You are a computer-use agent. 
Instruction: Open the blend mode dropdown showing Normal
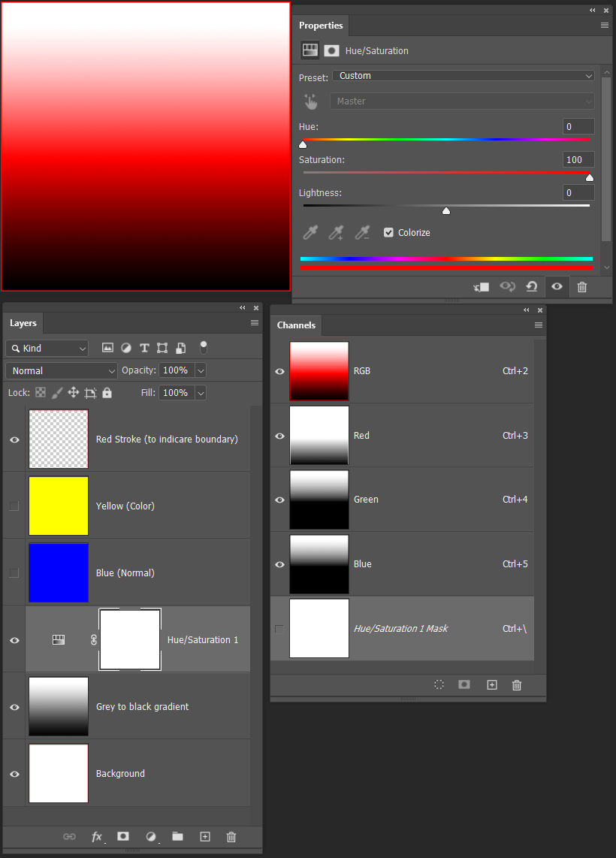(61, 370)
